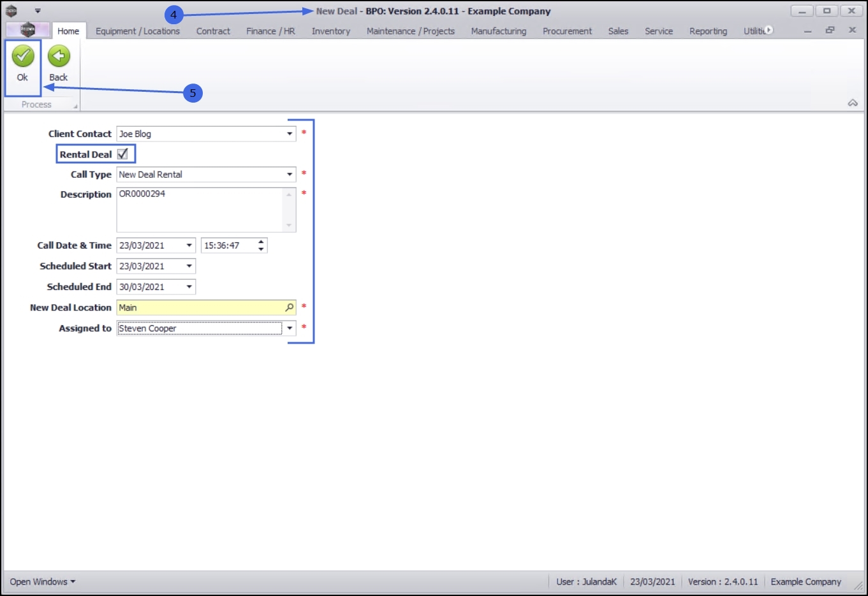Decrease the call time with the down spinner
The height and width of the screenshot is (596, 868).
(x=261, y=249)
